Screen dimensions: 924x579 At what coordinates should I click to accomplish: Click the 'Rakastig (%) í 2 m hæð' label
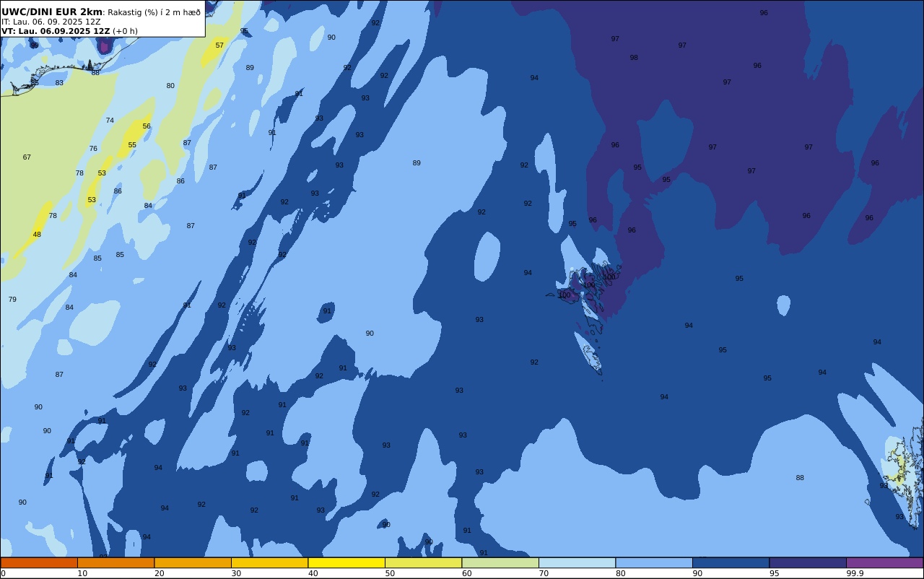pyautogui.click(x=154, y=12)
